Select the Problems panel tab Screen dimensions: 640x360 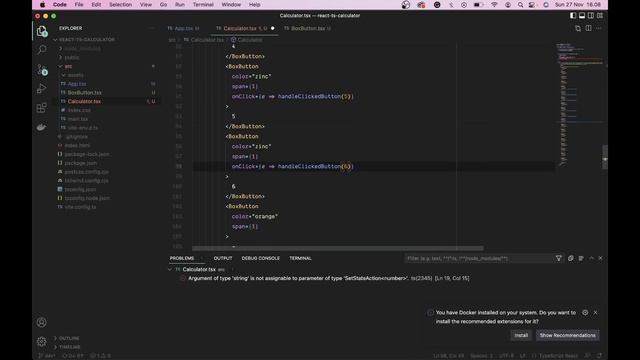pos(182,258)
